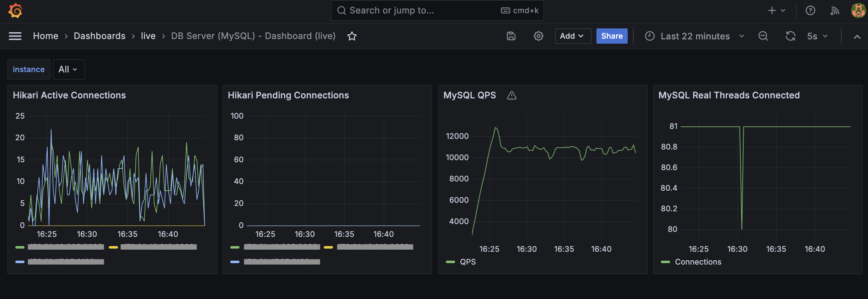Refresh the dashboard now

(790, 36)
